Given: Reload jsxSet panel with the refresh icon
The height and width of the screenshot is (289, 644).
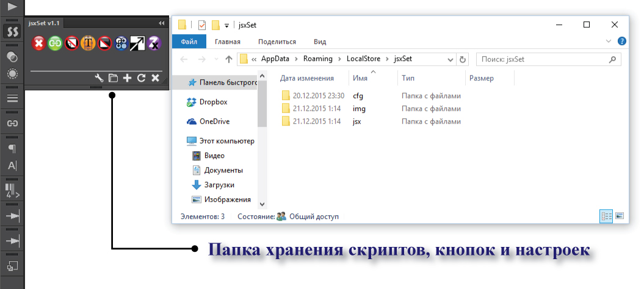Looking at the screenshot, I should (141, 78).
